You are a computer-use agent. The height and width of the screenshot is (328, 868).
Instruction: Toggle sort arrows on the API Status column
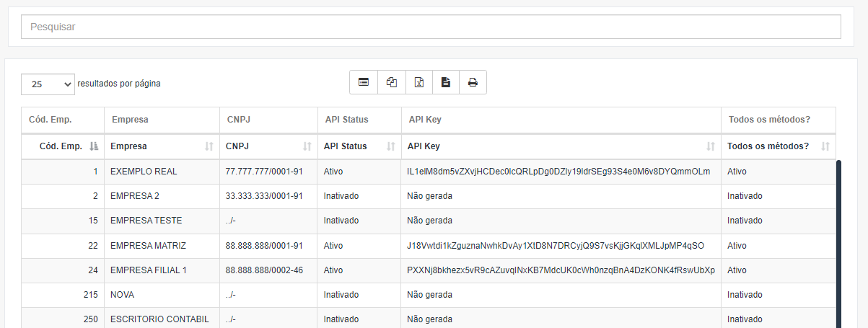[391, 146]
